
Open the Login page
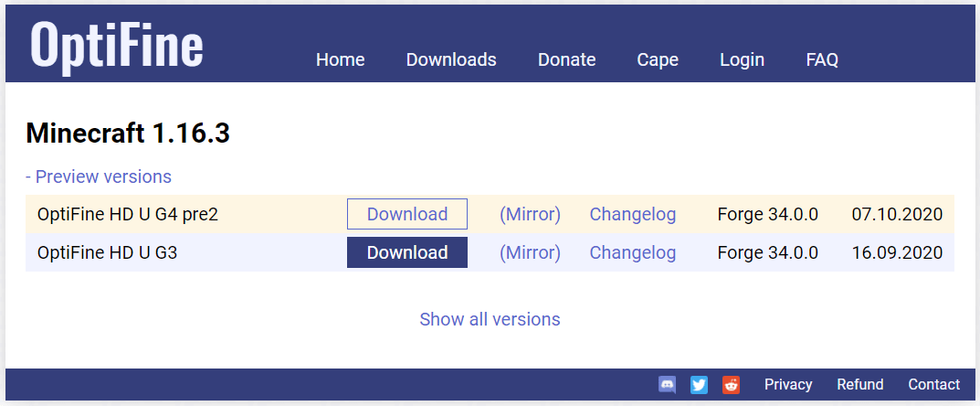[742, 59]
